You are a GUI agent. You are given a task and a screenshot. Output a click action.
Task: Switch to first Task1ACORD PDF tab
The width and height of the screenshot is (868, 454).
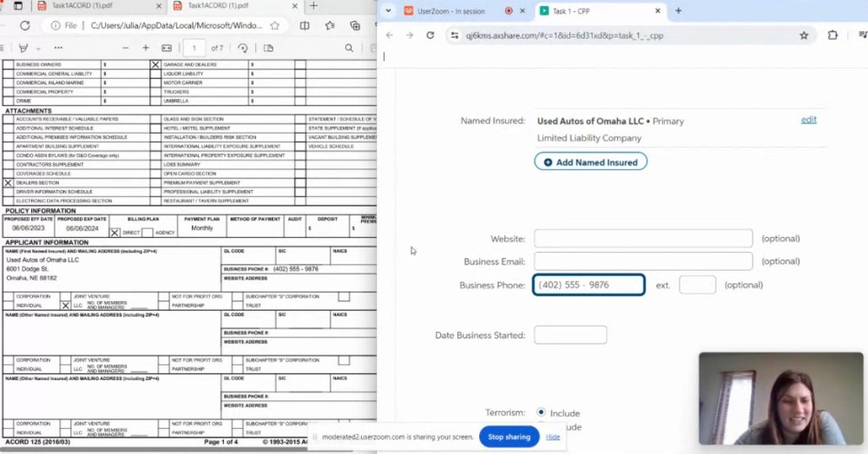point(81,6)
